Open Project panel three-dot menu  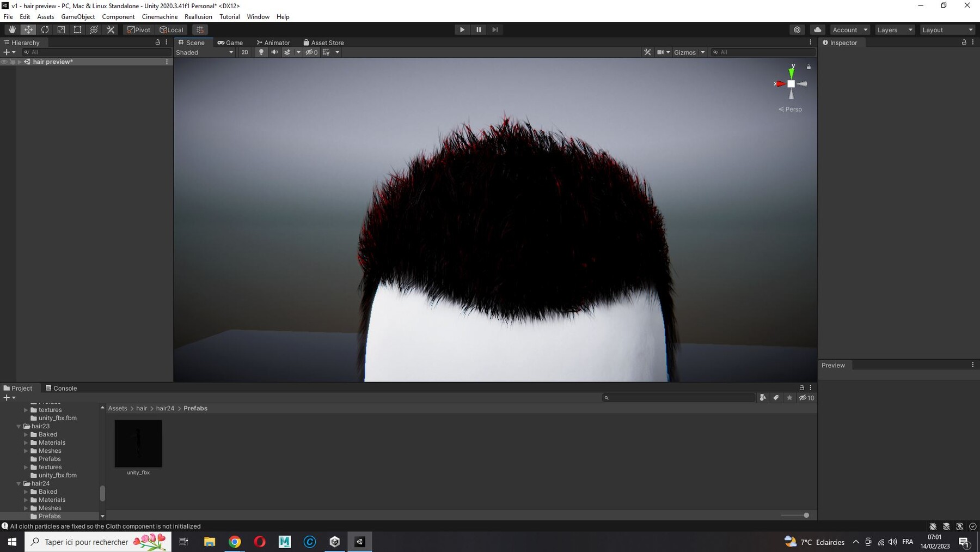coord(811,388)
